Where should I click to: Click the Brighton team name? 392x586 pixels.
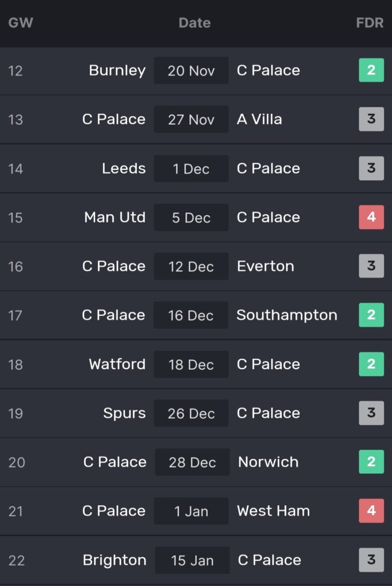point(114,560)
